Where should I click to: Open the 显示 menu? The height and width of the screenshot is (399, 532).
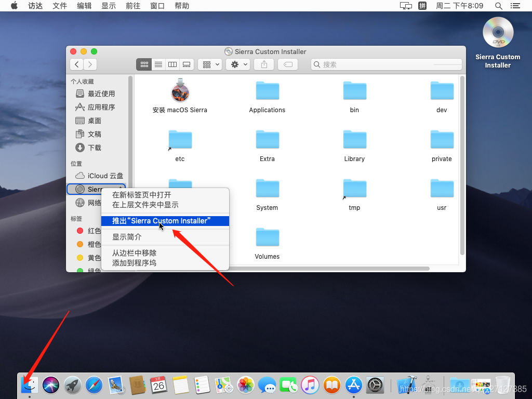click(x=109, y=6)
